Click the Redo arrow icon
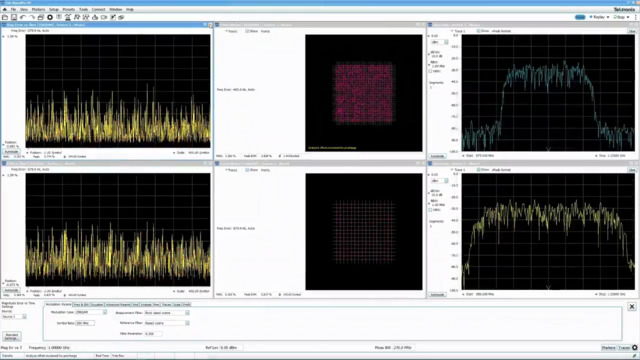The height and width of the screenshot is (360, 640). (32, 17)
